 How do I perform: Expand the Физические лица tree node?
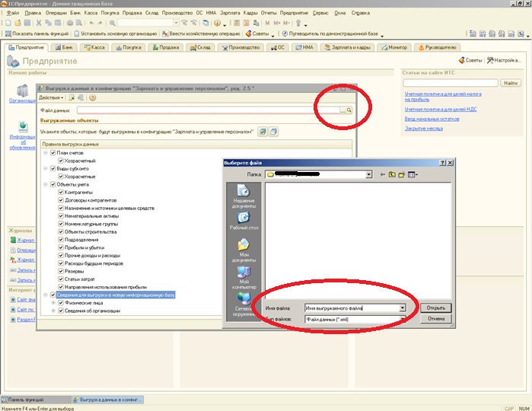[53, 303]
